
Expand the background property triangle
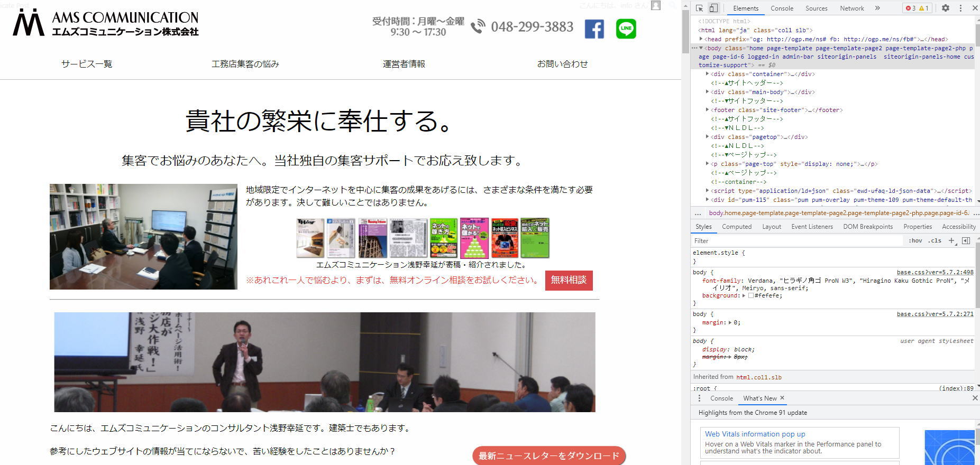click(x=744, y=296)
